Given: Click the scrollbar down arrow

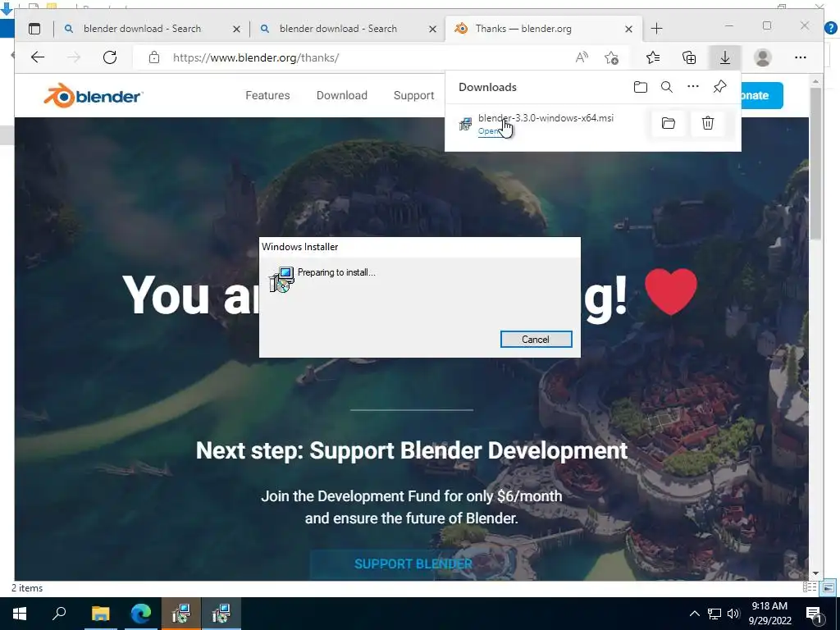Looking at the screenshot, I should click(x=815, y=573).
